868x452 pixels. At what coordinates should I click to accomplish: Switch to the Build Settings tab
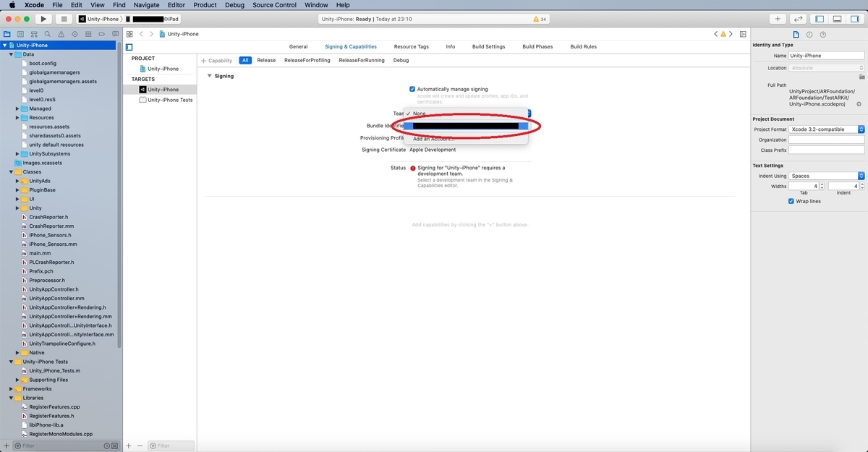[x=488, y=46]
